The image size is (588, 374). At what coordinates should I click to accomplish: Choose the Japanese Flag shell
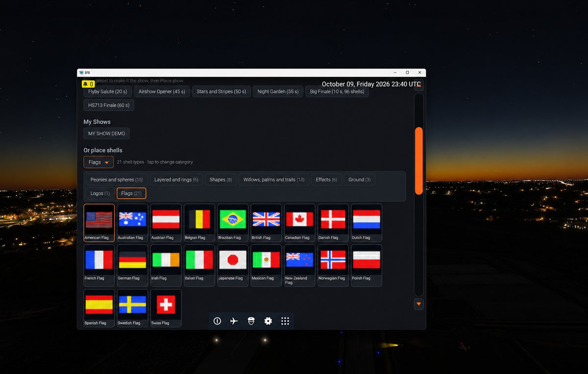[233, 265]
